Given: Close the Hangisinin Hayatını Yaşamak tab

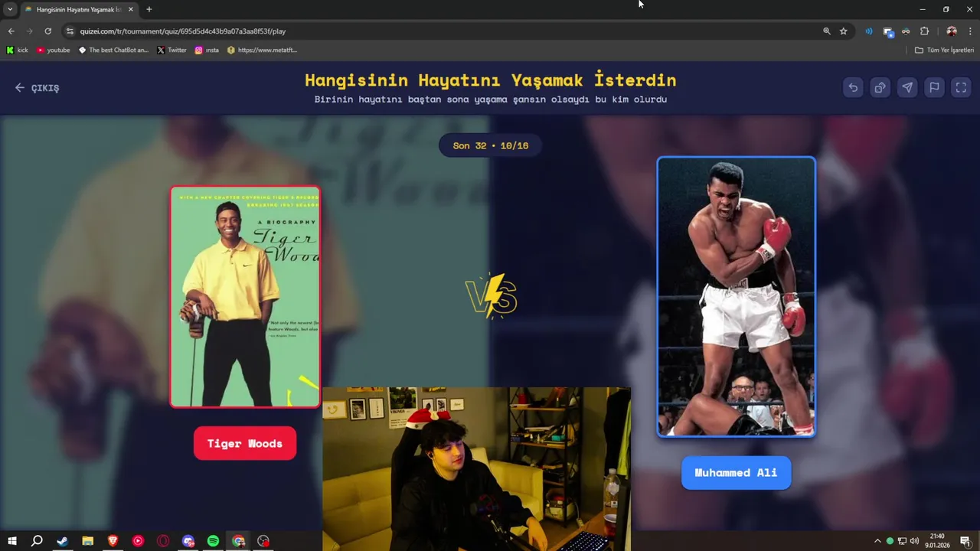Looking at the screenshot, I should coord(130,9).
